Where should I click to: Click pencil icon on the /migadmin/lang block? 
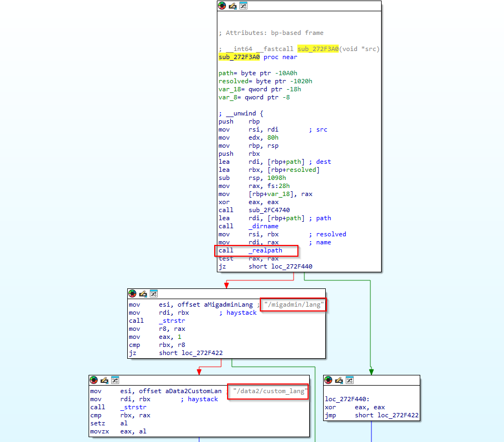(143, 294)
